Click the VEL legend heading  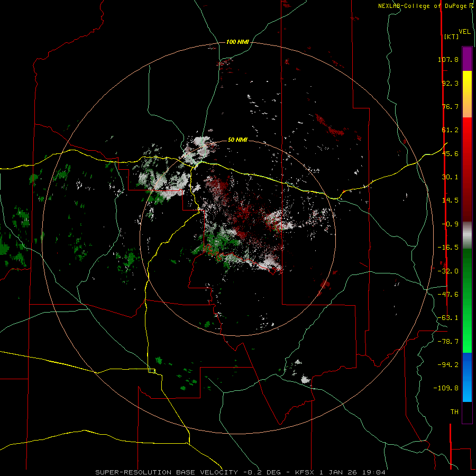click(464, 32)
